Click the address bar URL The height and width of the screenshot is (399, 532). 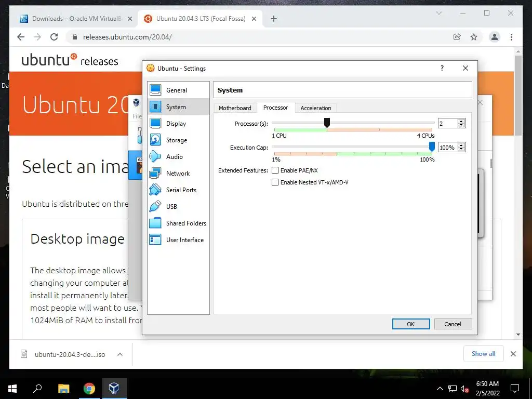coord(128,37)
